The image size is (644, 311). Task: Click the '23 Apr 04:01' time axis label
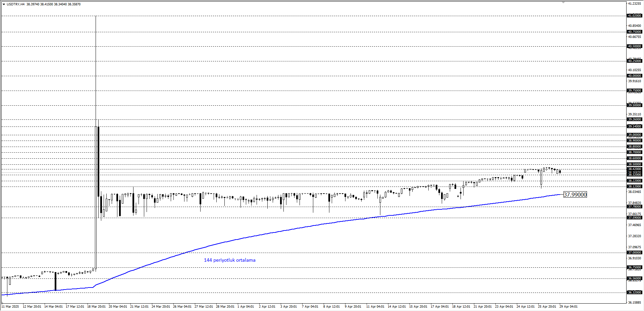coord(504,307)
